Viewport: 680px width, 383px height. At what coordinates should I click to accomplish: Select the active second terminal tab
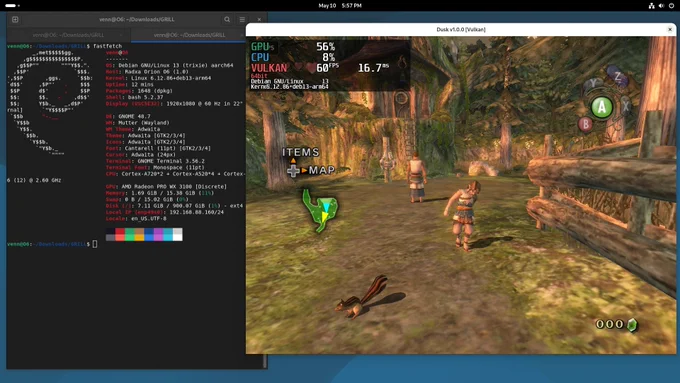[x=189, y=35]
